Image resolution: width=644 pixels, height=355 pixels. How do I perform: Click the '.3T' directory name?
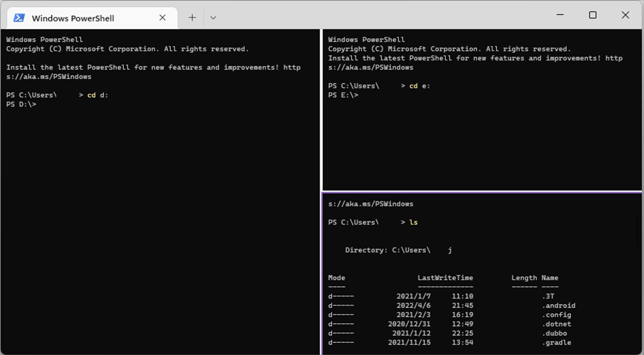tap(548, 296)
